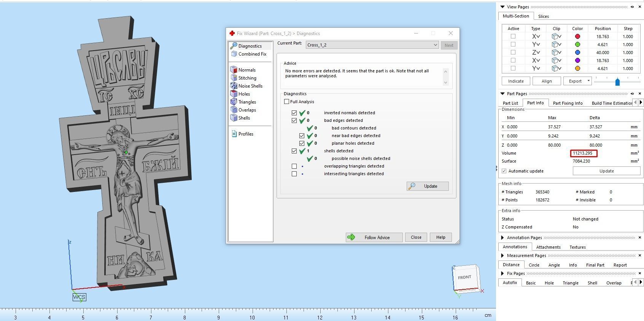This screenshot has width=644, height=321.
Task: Collapse the Part Pages panel
Action: 502,93
